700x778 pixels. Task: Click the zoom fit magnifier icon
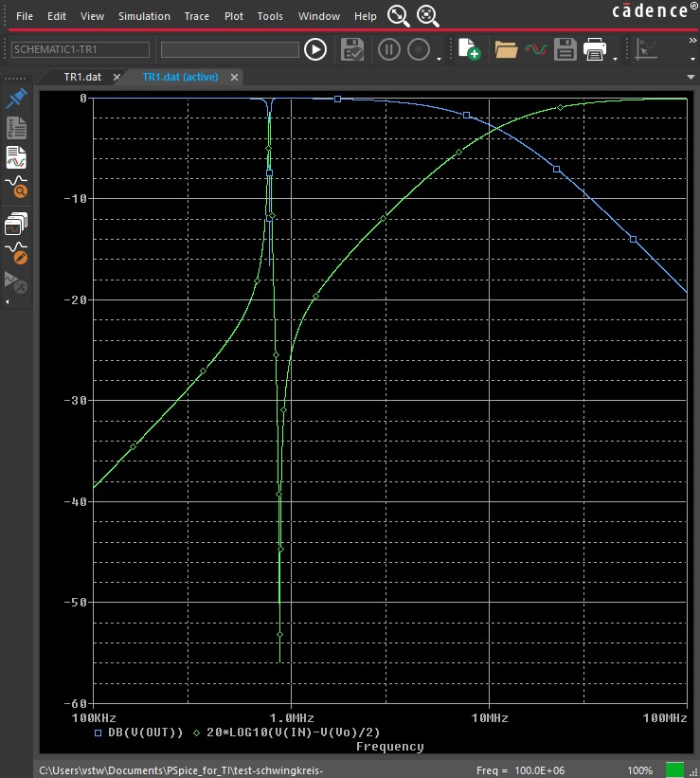pyautogui.click(x=399, y=16)
